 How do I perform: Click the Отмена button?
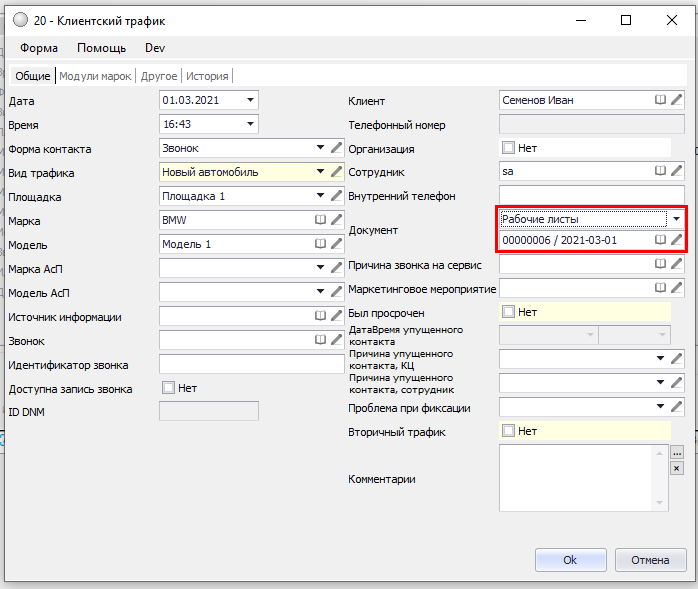(x=650, y=560)
